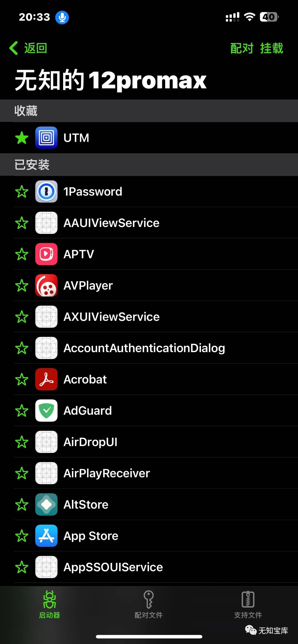Switch to the 配对文件 tab
Viewport: 298px width, 644px height.
pyautogui.click(x=149, y=604)
